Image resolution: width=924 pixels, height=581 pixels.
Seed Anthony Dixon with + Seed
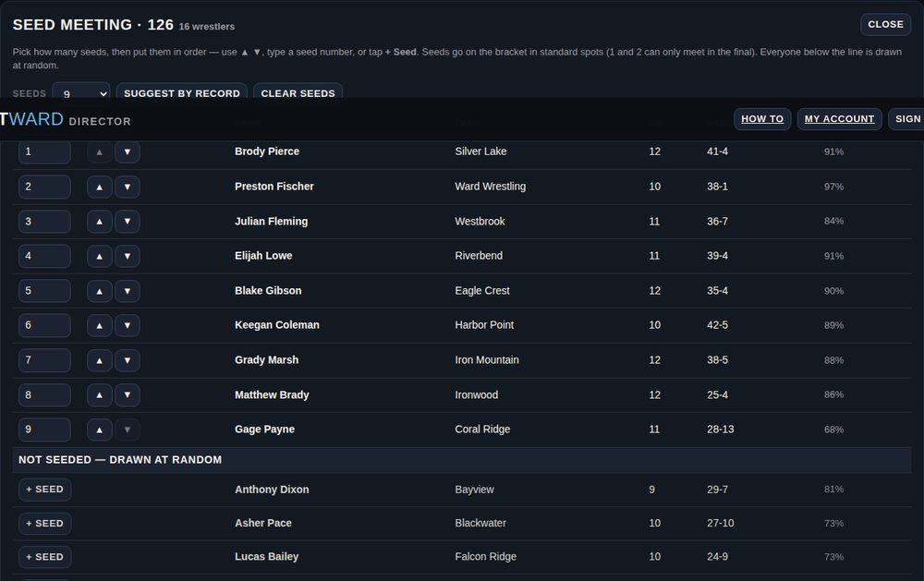[x=44, y=489]
